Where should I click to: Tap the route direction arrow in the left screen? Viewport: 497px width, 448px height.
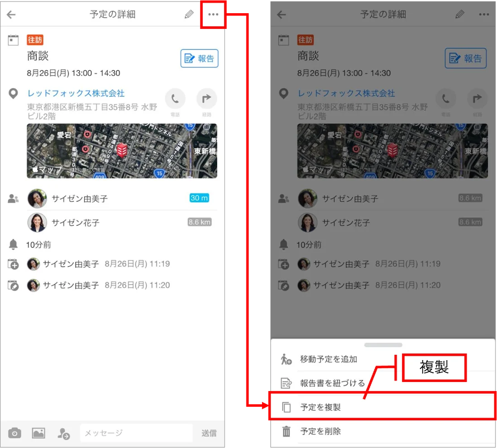[x=207, y=99]
